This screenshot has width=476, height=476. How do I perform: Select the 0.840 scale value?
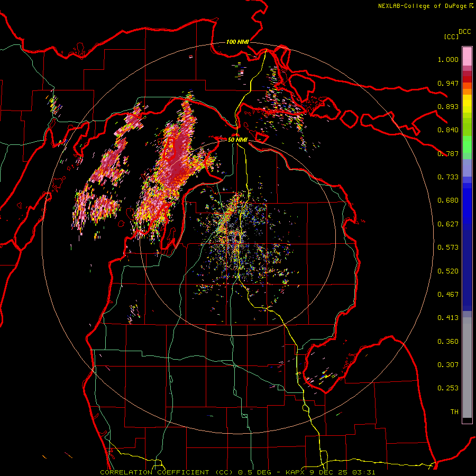[x=448, y=130]
